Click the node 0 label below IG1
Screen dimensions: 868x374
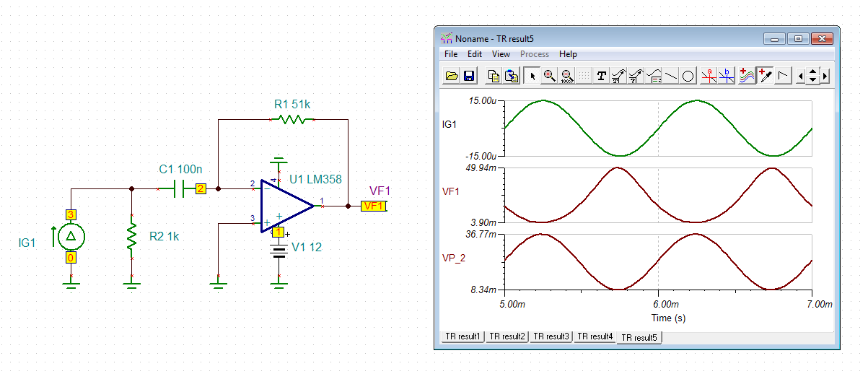71,258
